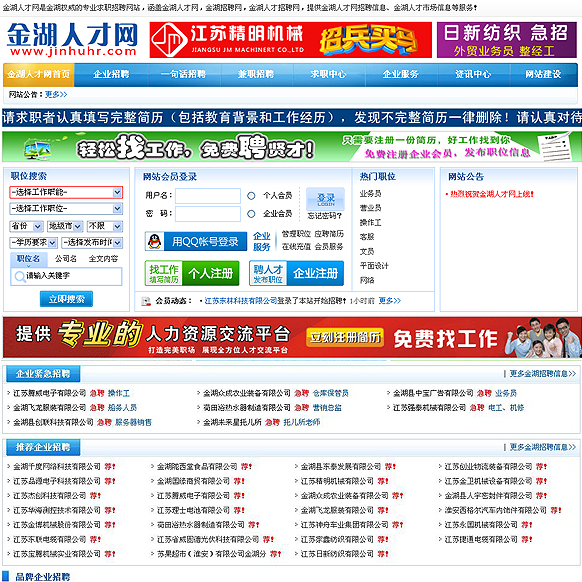The image size is (582, 582).
Task: Open the 江苏精明机械 banner ad
Action: (291, 40)
